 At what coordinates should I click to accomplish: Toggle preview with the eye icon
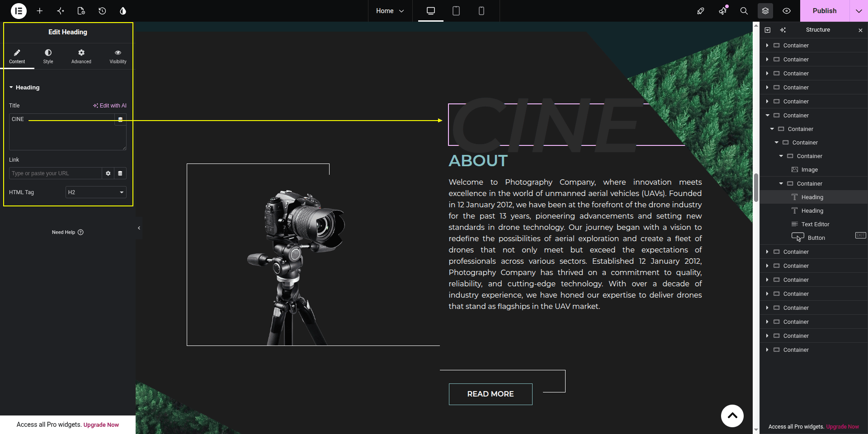pyautogui.click(x=787, y=11)
